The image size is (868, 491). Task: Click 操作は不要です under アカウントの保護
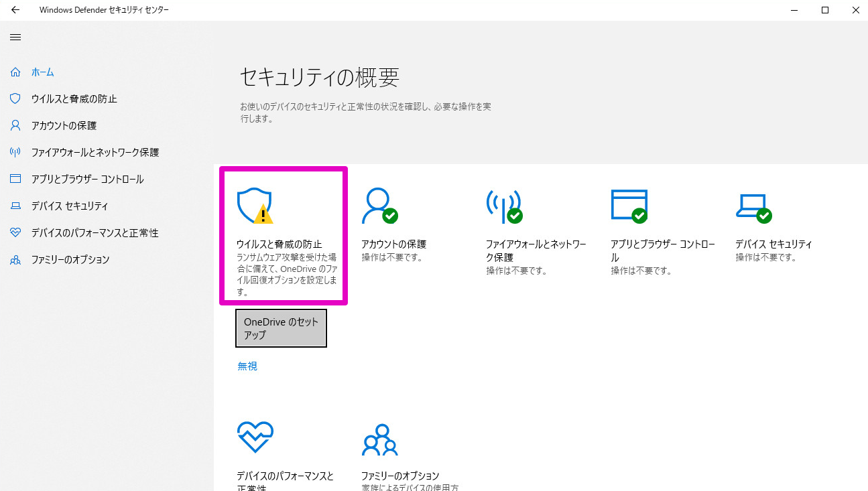(x=392, y=257)
